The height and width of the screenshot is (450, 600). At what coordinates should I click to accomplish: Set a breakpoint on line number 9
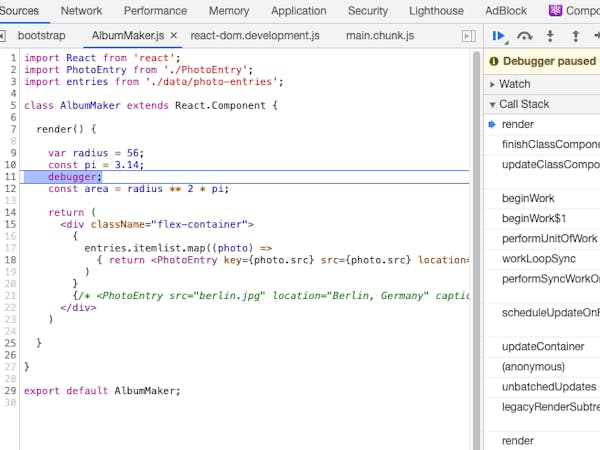coord(13,153)
